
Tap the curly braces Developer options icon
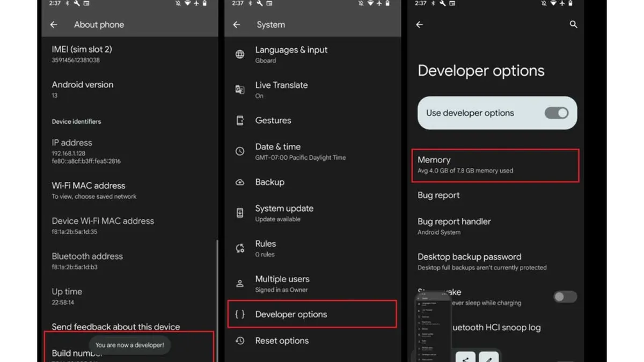point(240,314)
